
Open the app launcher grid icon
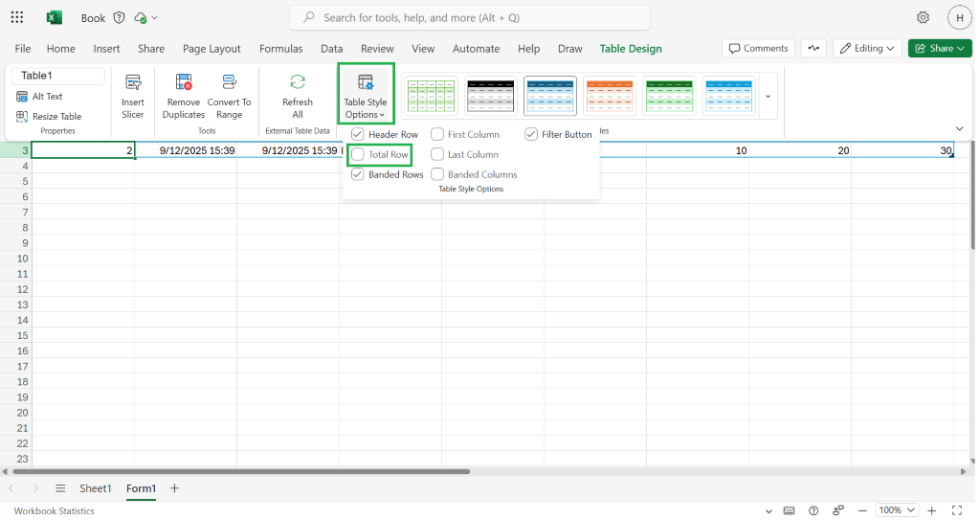point(17,17)
